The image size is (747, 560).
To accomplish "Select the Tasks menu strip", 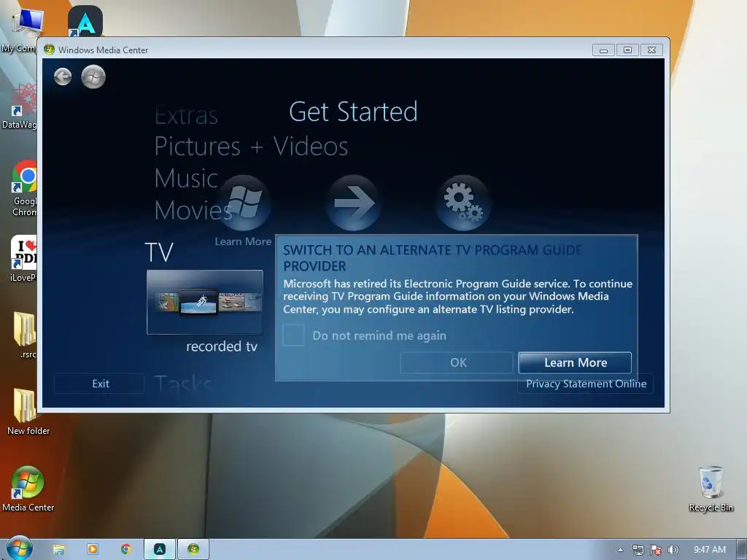I will (183, 384).
